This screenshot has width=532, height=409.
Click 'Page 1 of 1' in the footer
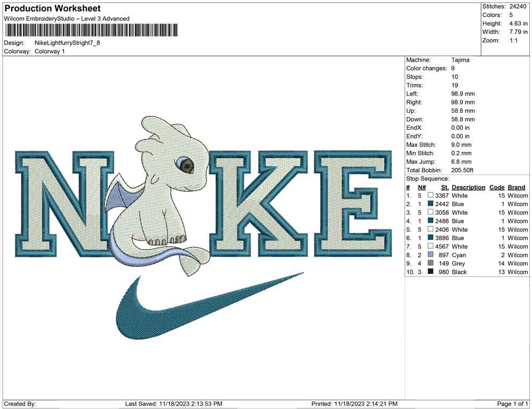(512, 404)
